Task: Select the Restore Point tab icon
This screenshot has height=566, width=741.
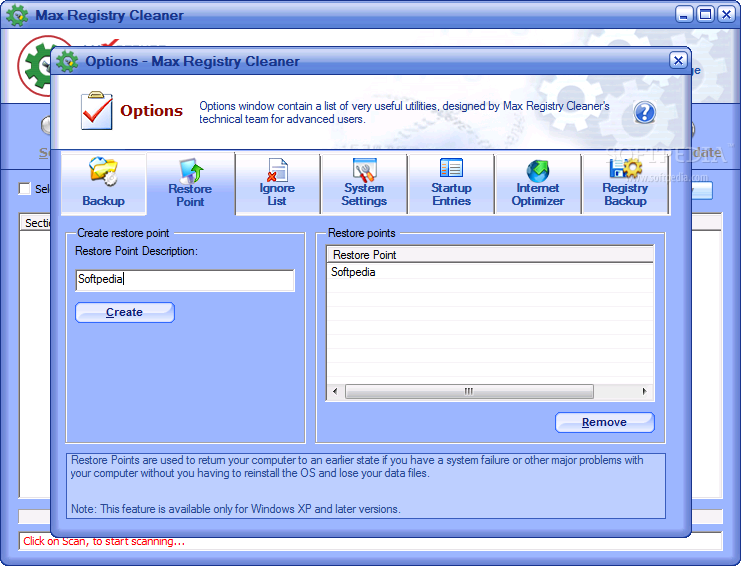Action: [191, 170]
